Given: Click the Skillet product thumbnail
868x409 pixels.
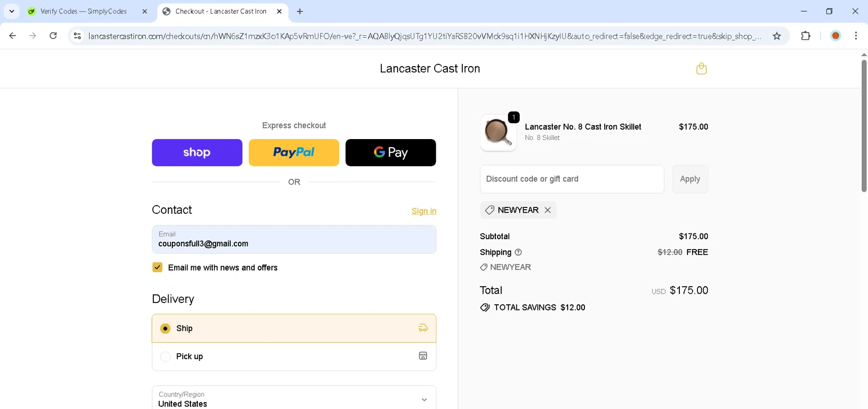Looking at the screenshot, I should 498,133.
